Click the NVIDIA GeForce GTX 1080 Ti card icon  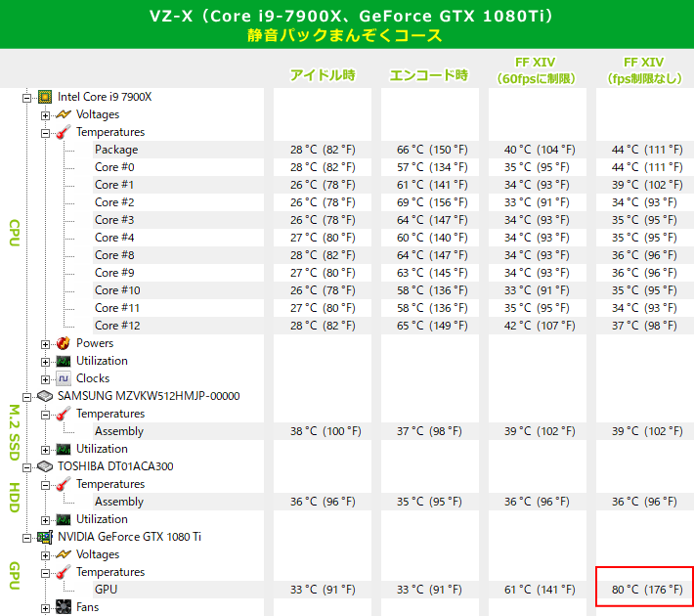tap(45, 537)
